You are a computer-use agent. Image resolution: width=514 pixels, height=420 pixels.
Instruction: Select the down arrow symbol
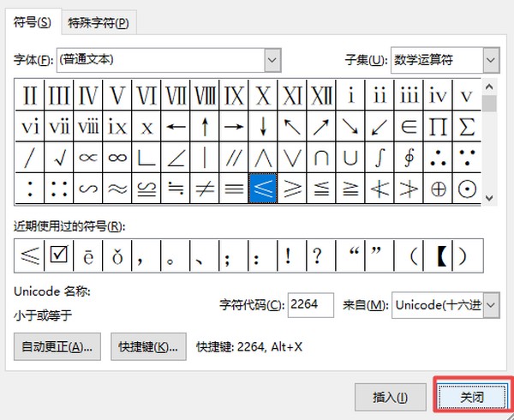tap(263, 126)
